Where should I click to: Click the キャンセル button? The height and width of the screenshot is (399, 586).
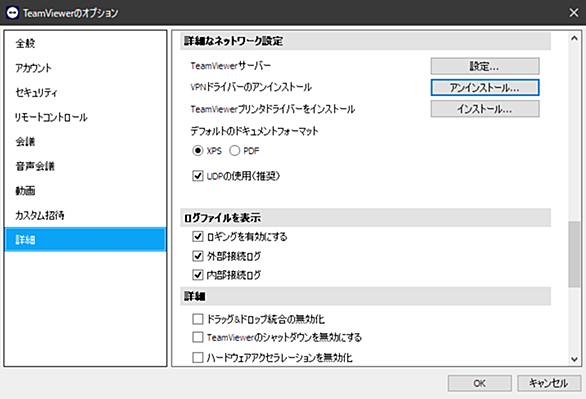[x=549, y=383]
